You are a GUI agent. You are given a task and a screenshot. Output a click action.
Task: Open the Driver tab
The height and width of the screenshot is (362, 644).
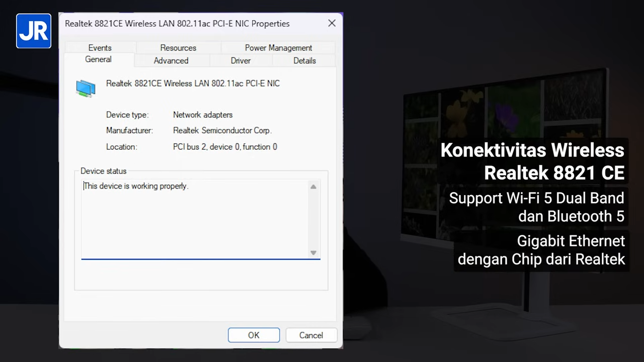tap(240, 60)
